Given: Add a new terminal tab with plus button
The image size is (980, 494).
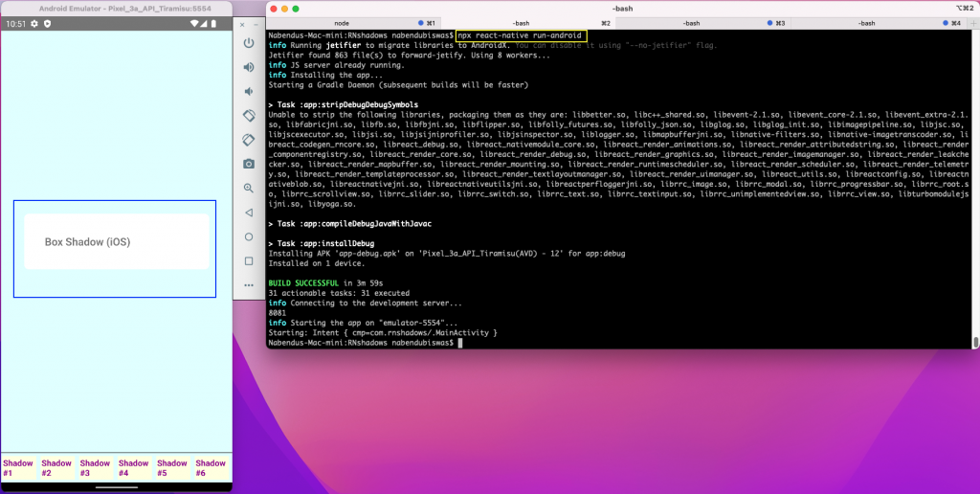Looking at the screenshot, I should 972,23.
